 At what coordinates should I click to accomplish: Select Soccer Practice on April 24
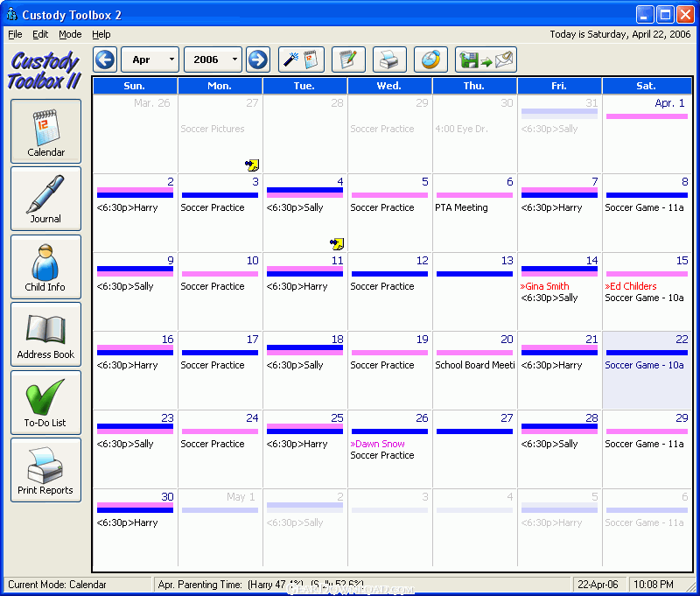(213, 444)
